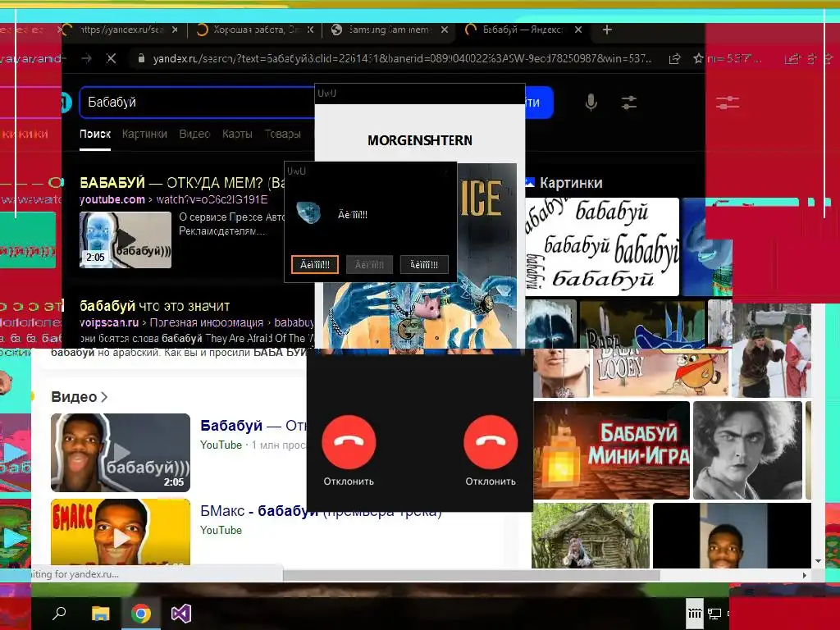The image size is (840, 630).
Task: Play the 2:05 'бабабуй)))' video in the Видео section
Action: [x=121, y=453]
